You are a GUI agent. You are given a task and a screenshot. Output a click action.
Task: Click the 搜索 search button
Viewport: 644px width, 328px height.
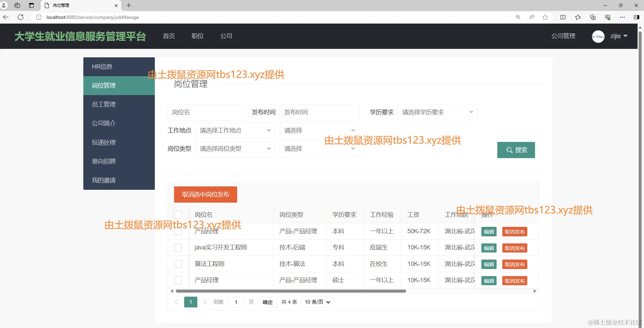click(516, 150)
